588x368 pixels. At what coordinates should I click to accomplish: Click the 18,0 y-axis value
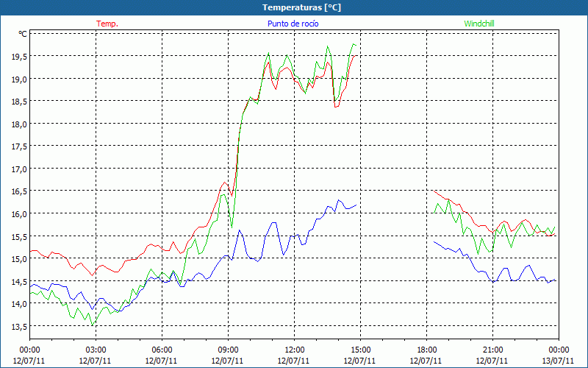20,124
